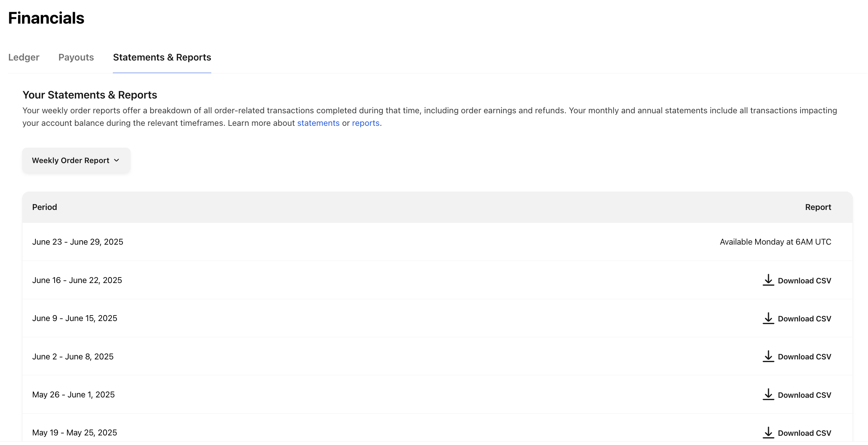Click download icon for June 9 - June 15 report
This screenshot has width=868, height=445.
pyautogui.click(x=768, y=318)
